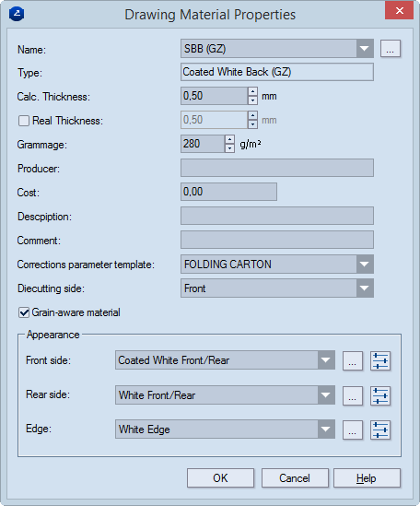Expand the White Edge dropdown
This screenshot has height=506, width=420.
click(326, 430)
